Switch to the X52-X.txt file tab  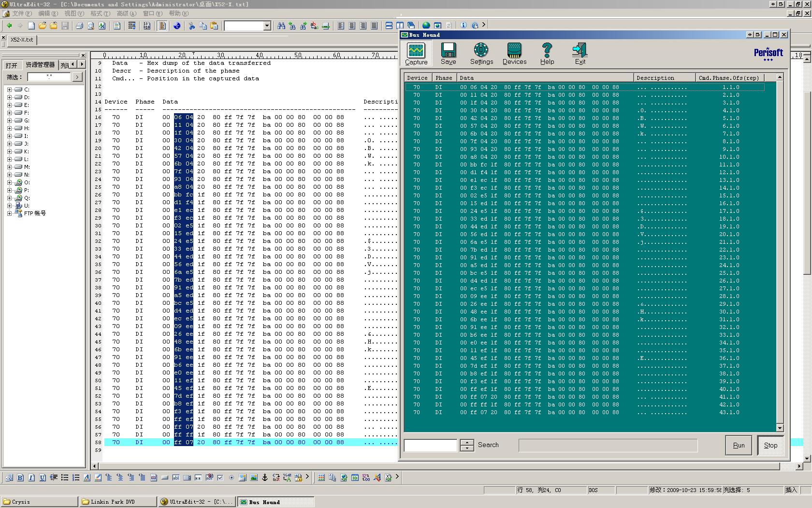[x=22, y=40]
